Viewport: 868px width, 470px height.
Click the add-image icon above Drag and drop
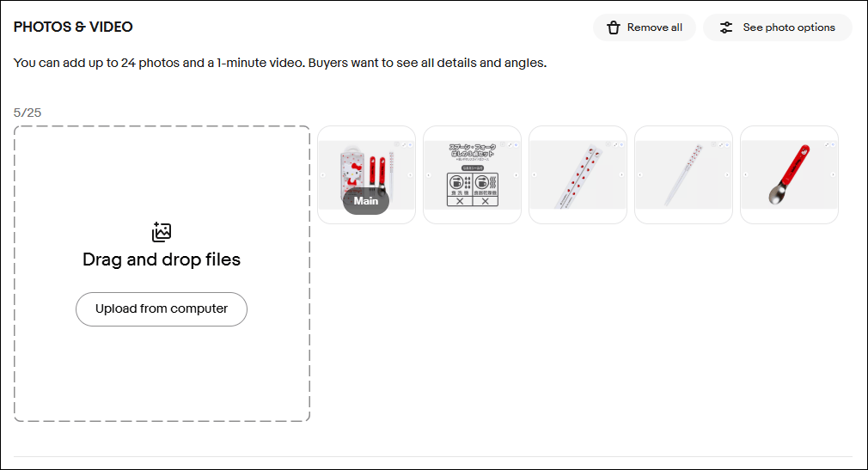[162, 232]
